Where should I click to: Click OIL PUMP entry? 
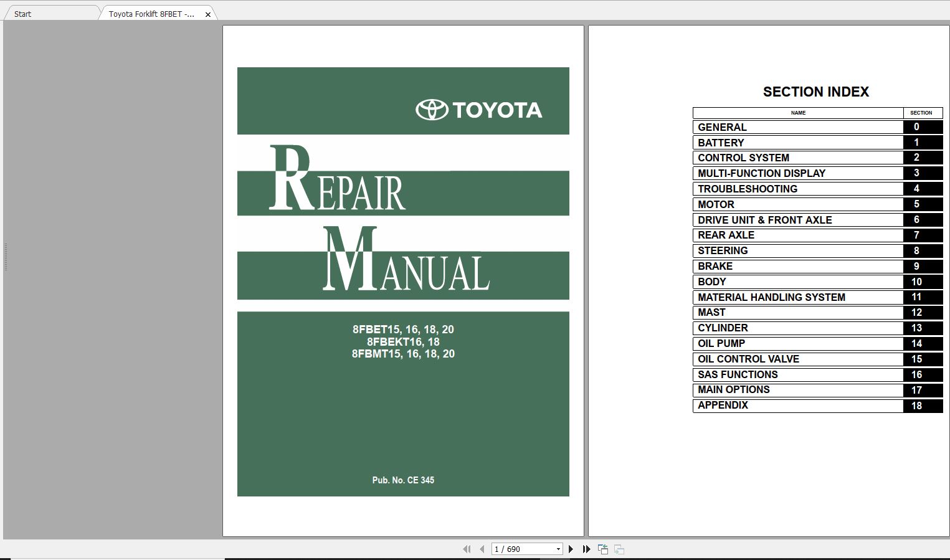click(798, 343)
